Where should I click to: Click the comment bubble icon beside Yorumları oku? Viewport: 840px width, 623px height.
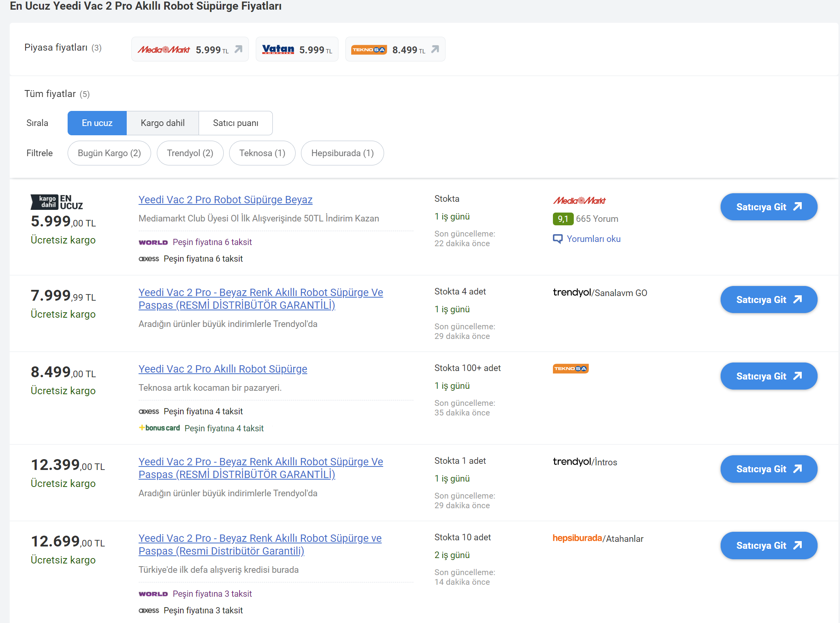coord(558,239)
